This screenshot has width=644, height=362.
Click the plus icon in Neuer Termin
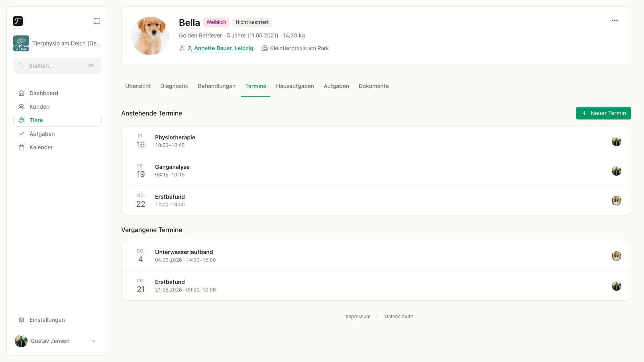click(x=584, y=113)
